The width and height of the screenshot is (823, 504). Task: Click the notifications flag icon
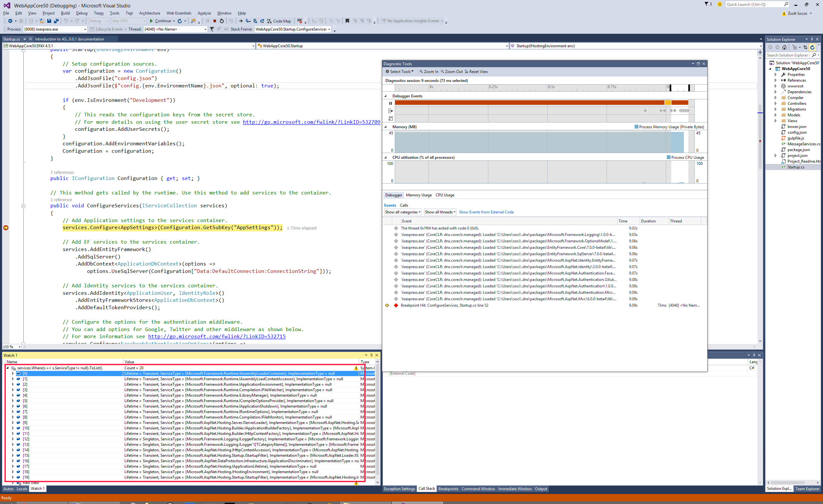(707, 4)
